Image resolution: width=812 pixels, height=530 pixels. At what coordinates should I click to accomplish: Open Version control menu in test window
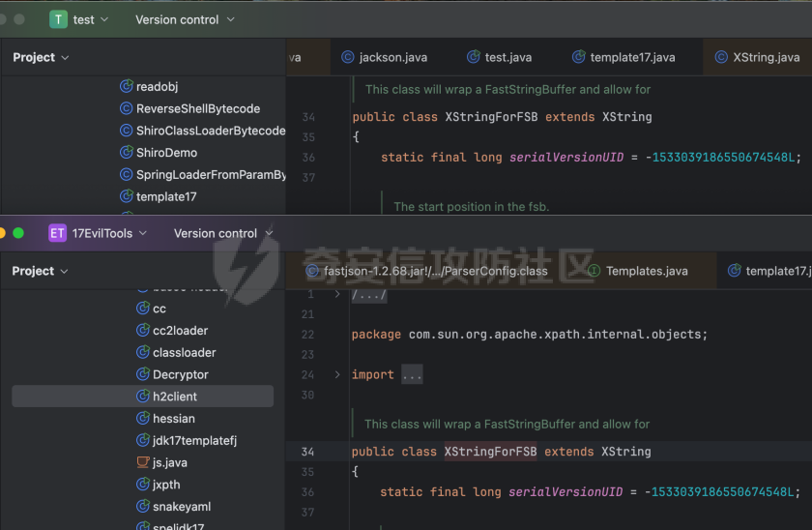185,19
